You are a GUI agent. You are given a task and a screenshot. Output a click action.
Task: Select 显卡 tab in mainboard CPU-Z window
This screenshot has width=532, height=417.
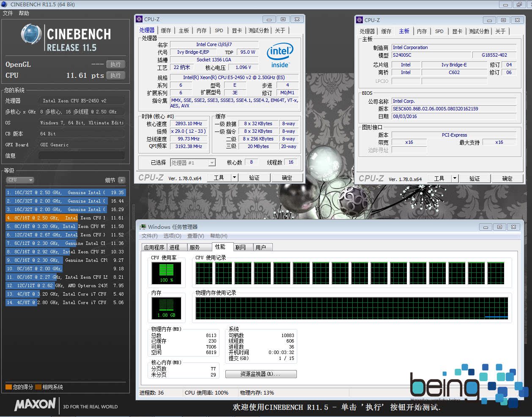point(458,31)
